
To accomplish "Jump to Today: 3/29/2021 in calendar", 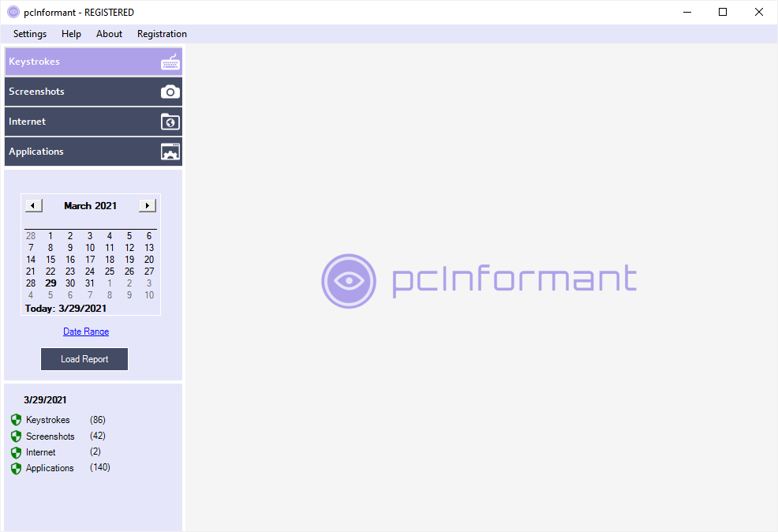I will (x=65, y=308).
